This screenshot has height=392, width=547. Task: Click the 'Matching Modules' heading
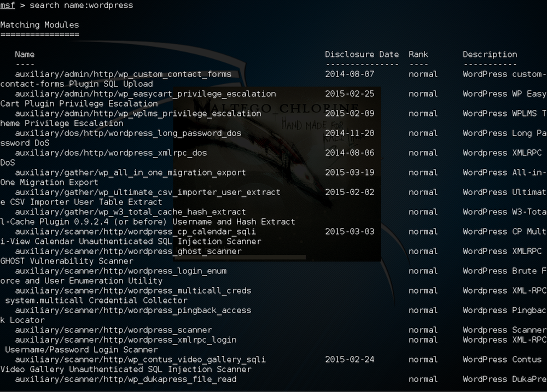click(39, 25)
